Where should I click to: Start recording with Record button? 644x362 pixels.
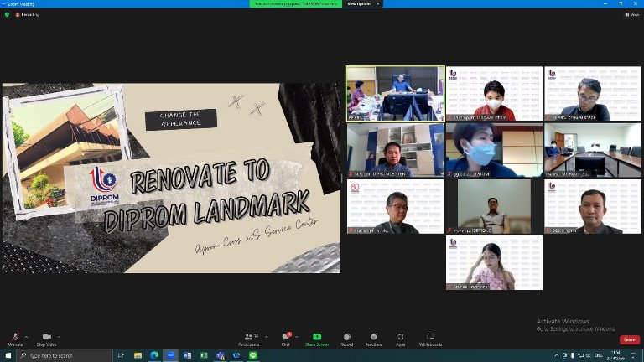346,339
